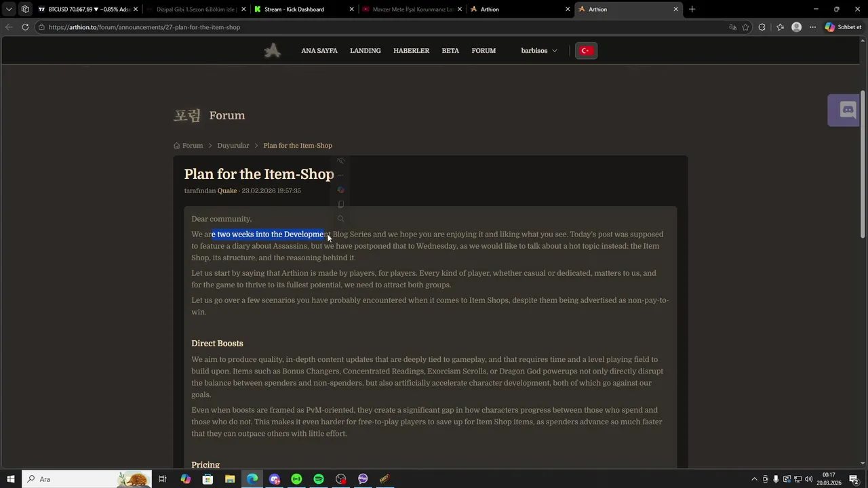Open the BETA navigation item
Image resolution: width=868 pixels, height=488 pixels.
[450, 51]
